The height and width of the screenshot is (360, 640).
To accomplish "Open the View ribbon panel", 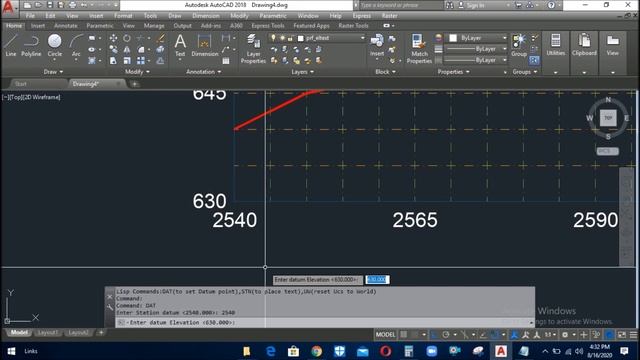I will click(612, 45).
